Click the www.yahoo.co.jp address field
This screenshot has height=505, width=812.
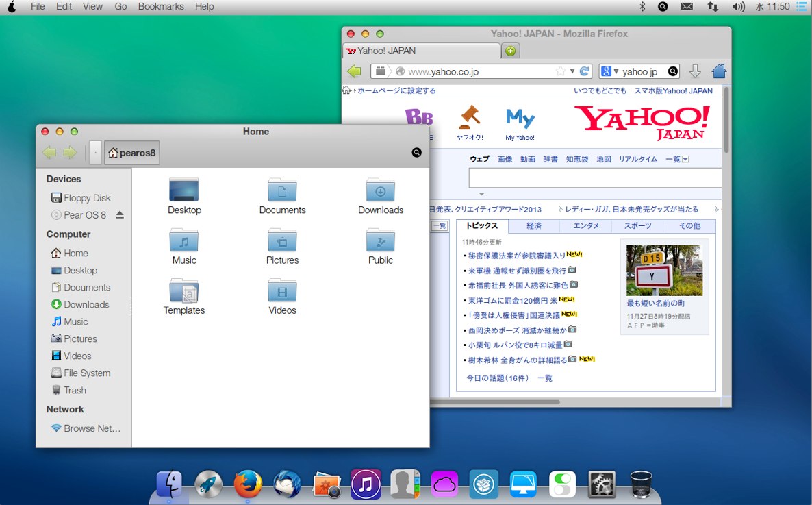(481, 71)
